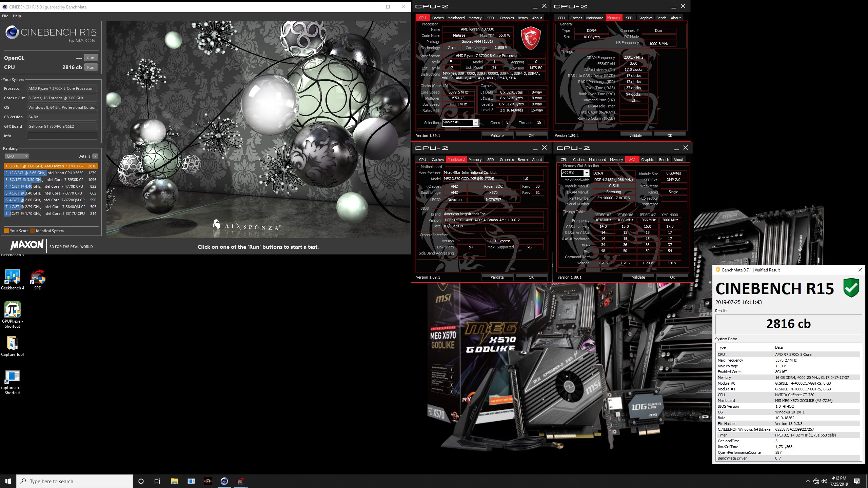Run the OpenGL test
Viewport: 868px width, 488px height.
coord(91,58)
